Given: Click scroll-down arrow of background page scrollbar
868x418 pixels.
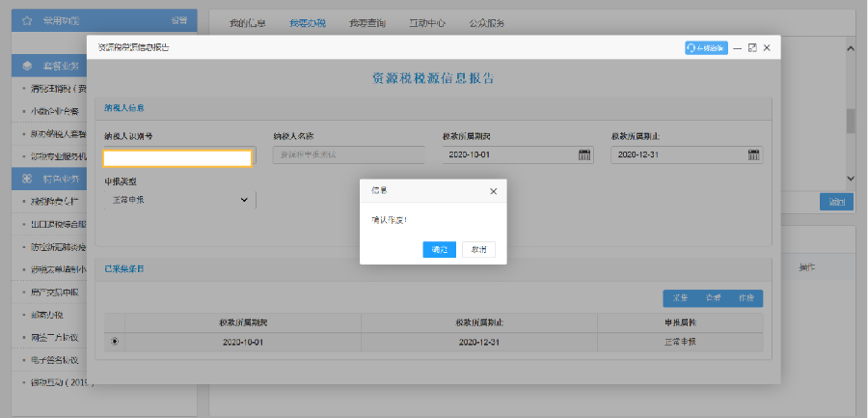Looking at the screenshot, I should pos(851,178).
